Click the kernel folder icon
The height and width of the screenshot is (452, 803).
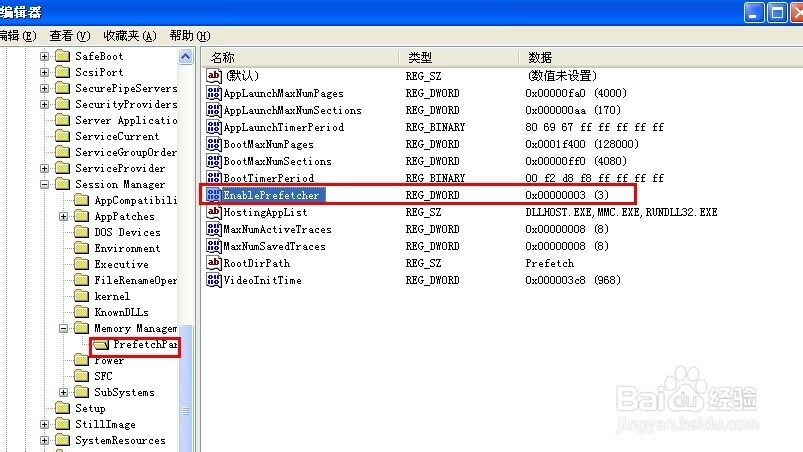pos(81,296)
